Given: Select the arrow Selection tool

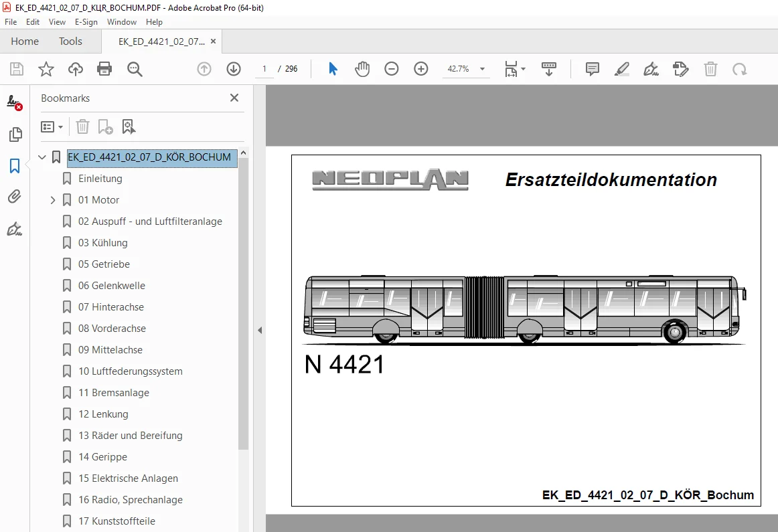Looking at the screenshot, I should click(x=333, y=69).
